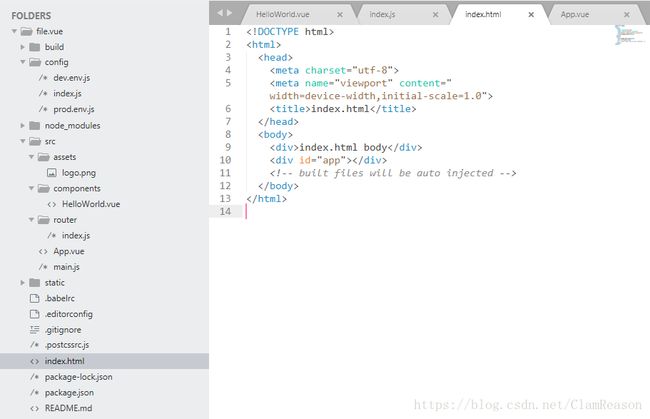This screenshot has width=650, height=419.
Task: Click the components folder icon
Action: 44,189
